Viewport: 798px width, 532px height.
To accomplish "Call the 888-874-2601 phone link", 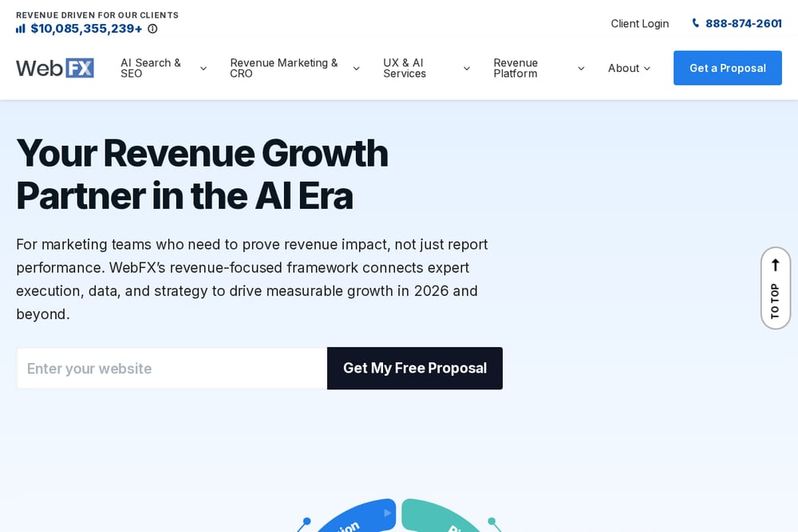I will click(743, 23).
